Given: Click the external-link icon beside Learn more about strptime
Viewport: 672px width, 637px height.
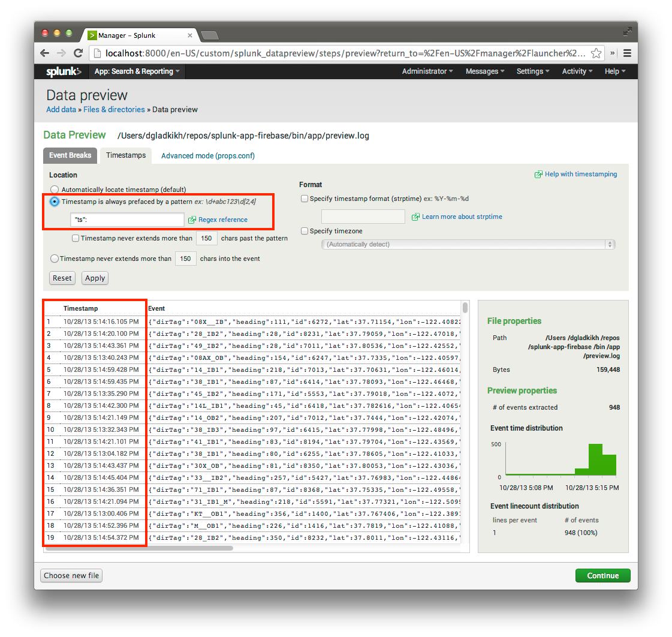Looking at the screenshot, I should (x=415, y=217).
